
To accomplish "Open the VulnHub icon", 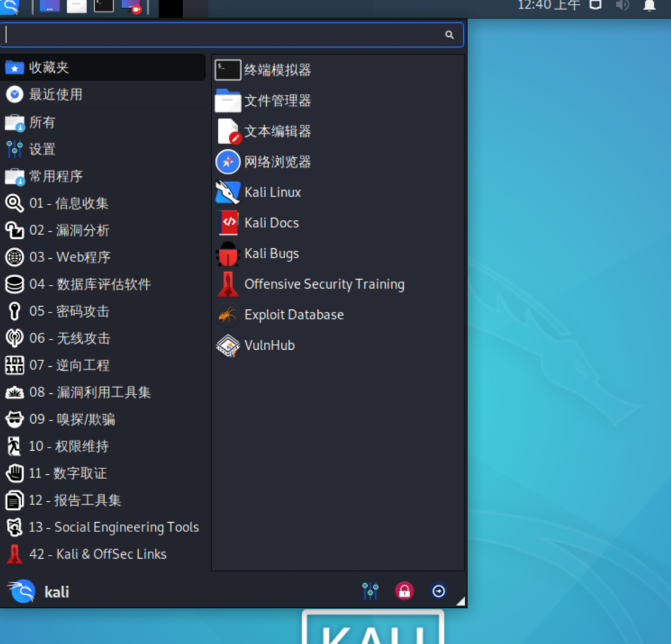I will click(227, 345).
